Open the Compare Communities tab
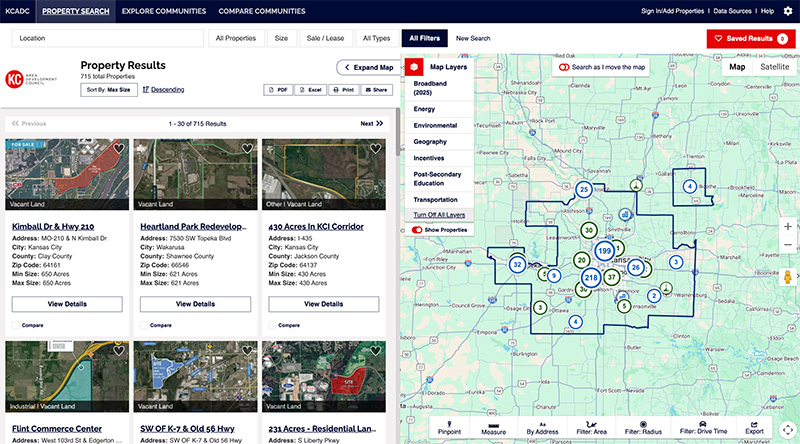The width and height of the screenshot is (800, 444). tap(262, 11)
